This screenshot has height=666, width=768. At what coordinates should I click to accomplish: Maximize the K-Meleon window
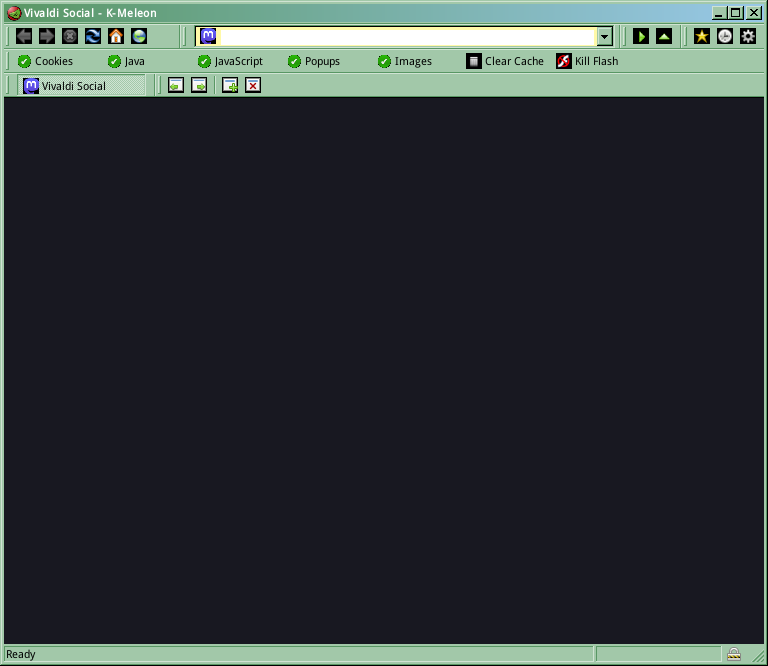tap(736, 13)
